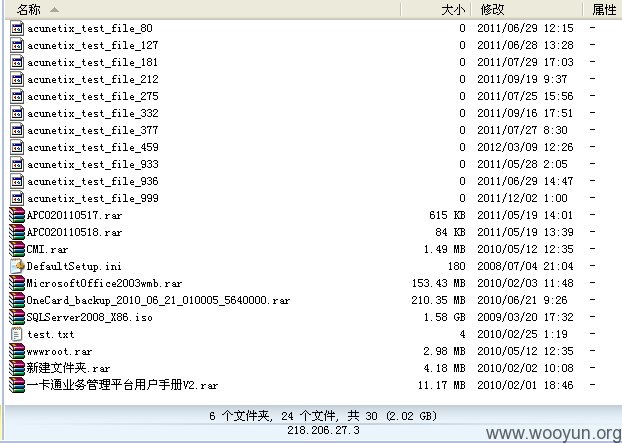Select file name CMI.rar
Viewport: 622px width, 443px height.
click(x=47, y=249)
